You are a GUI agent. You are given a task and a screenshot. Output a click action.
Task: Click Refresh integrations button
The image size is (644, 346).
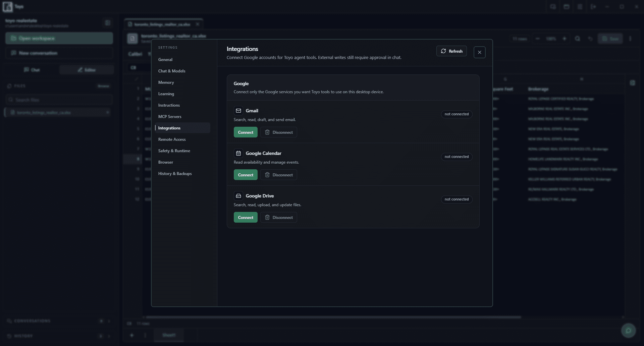click(451, 51)
